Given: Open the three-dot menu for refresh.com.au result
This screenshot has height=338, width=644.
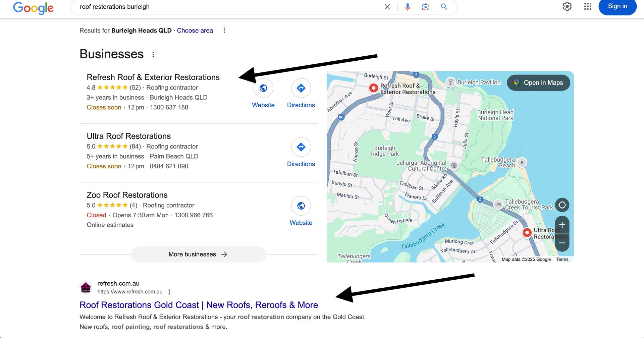Looking at the screenshot, I should [x=169, y=292].
